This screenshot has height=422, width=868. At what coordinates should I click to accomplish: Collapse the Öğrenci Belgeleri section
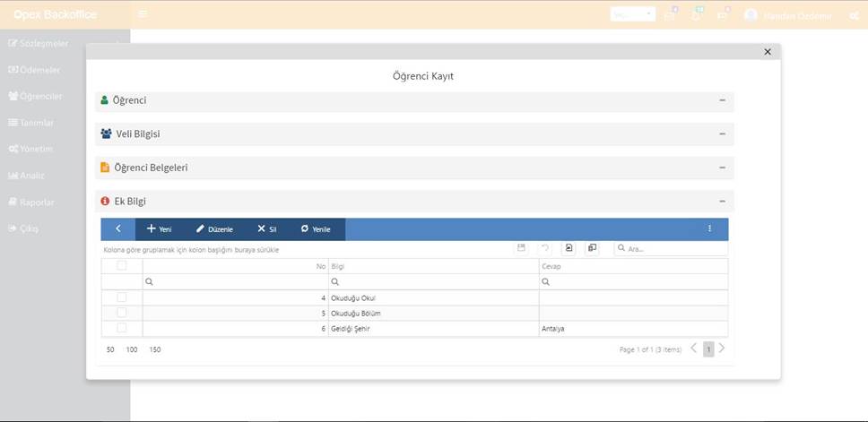[722, 168]
